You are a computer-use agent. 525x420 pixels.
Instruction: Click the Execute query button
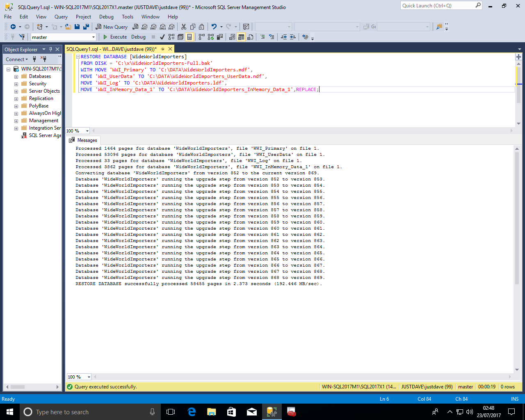[x=115, y=37]
